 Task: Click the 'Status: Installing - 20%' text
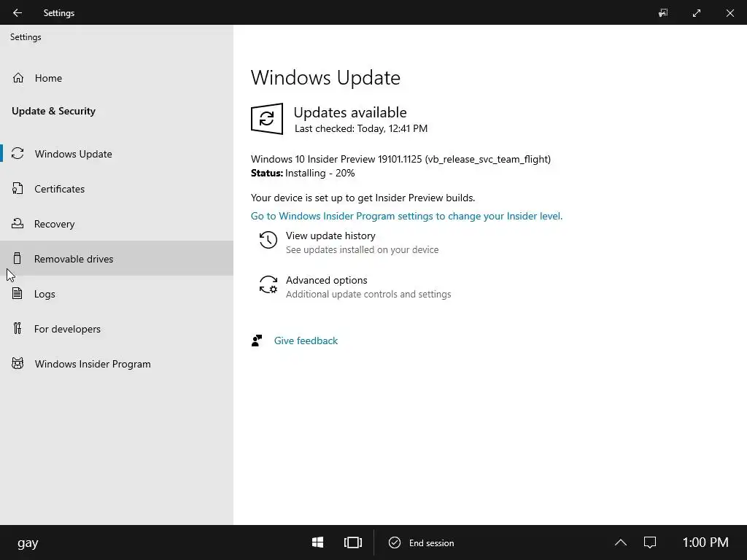tap(303, 173)
